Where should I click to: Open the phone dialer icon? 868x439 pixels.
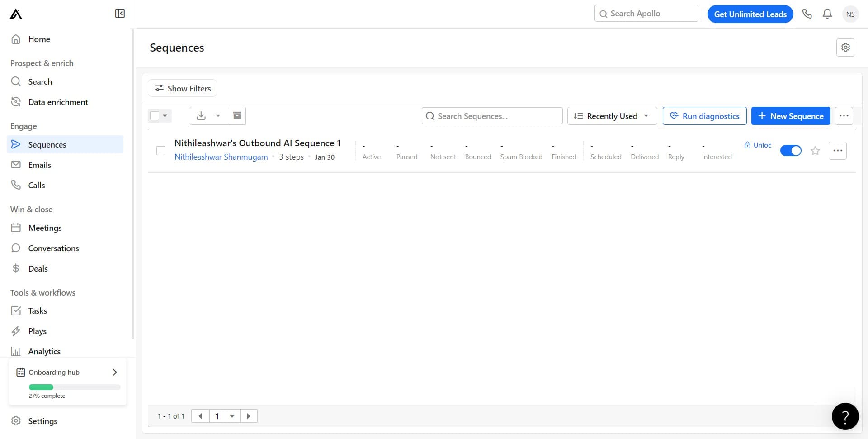807,14
